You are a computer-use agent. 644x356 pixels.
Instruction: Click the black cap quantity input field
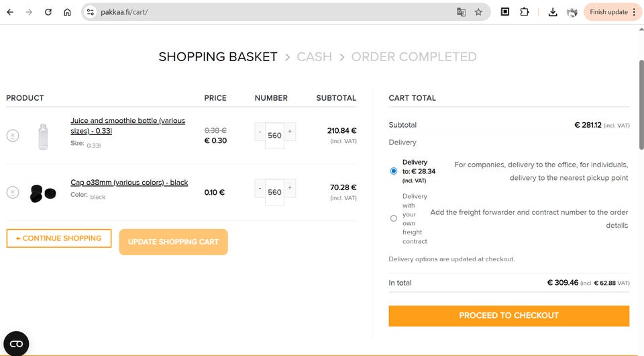pos(274,192)
